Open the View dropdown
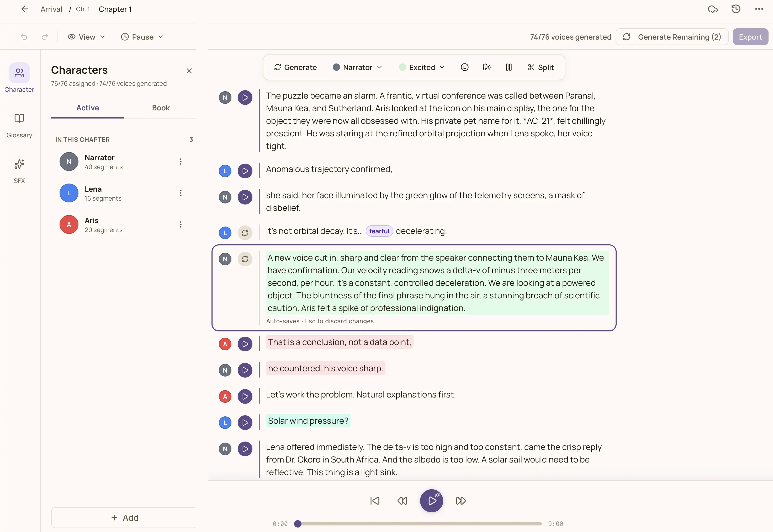The height and width of the screenshot is (532, 773). click(x=86, y=37)
